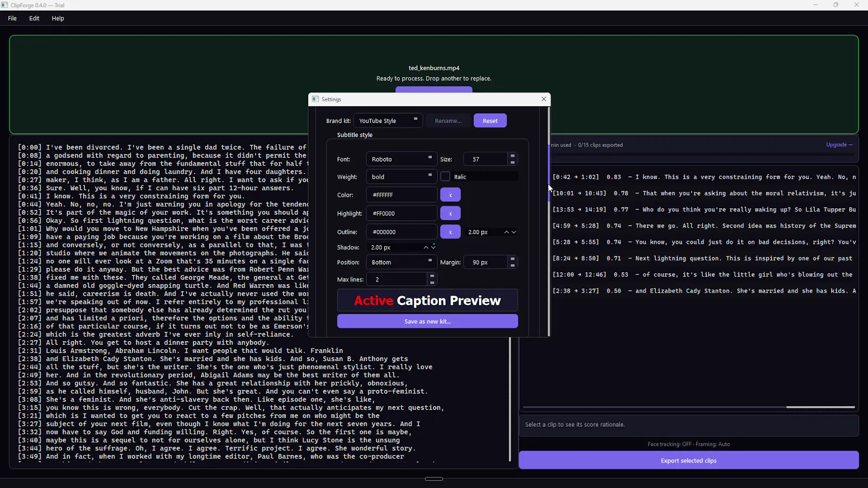Toggle the Italic checkbox
The width and height of the screenshot is (868, 488).
point(445,177)
